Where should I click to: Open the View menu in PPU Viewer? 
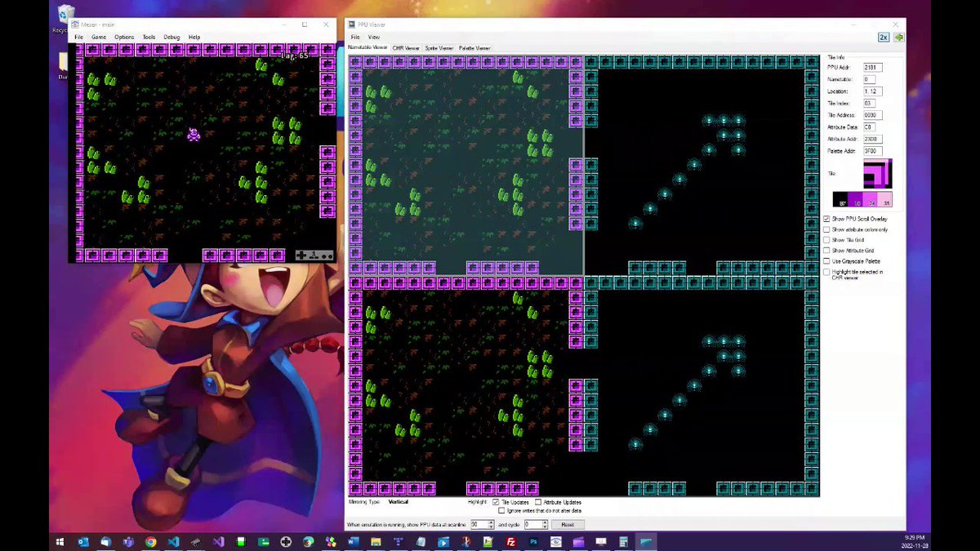(x=373, y=37)
